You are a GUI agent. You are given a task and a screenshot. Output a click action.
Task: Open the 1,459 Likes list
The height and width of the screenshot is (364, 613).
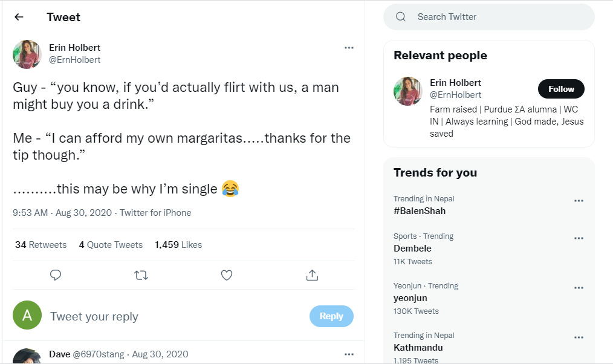point(178,245)
